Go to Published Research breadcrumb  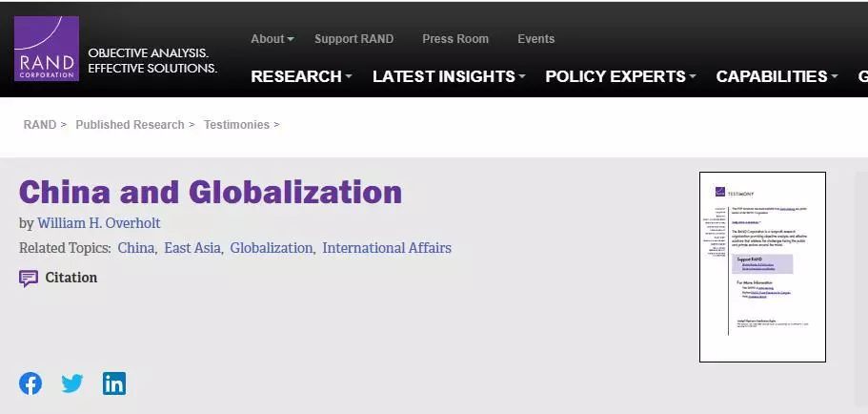point(130,125)
